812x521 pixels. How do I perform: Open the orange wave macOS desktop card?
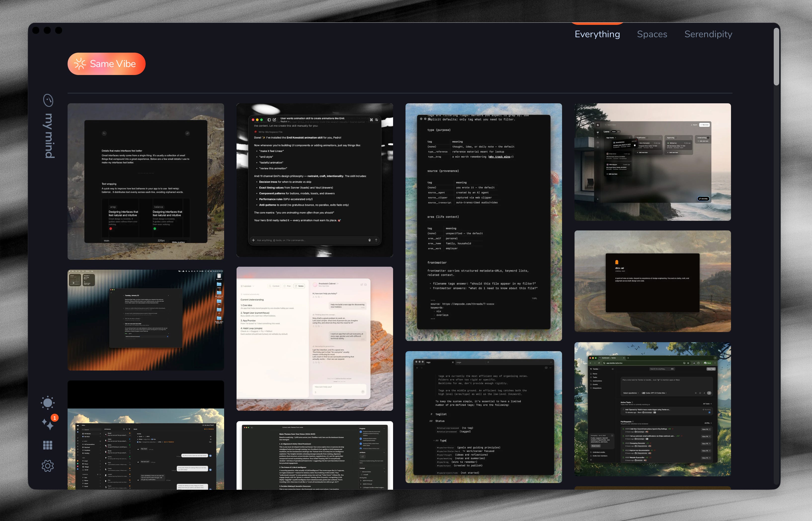146,320
